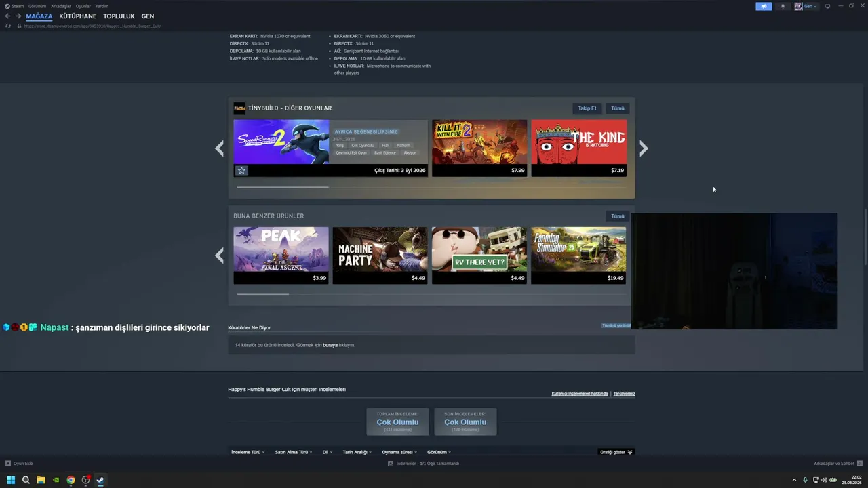Open the PEAK game card
Screen dimensions: 868x488
pyautogui.click(x=281, y=256)
